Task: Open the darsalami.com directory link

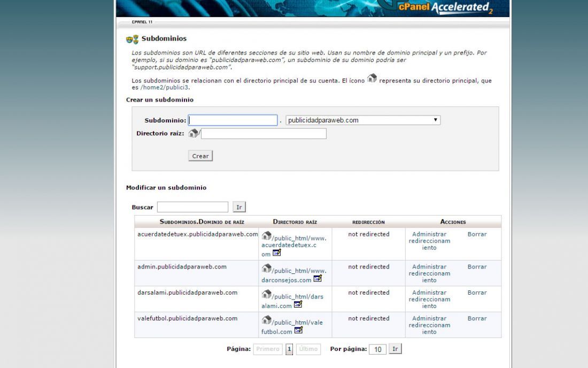Action: pyautogui.click(x=292, y=301)
